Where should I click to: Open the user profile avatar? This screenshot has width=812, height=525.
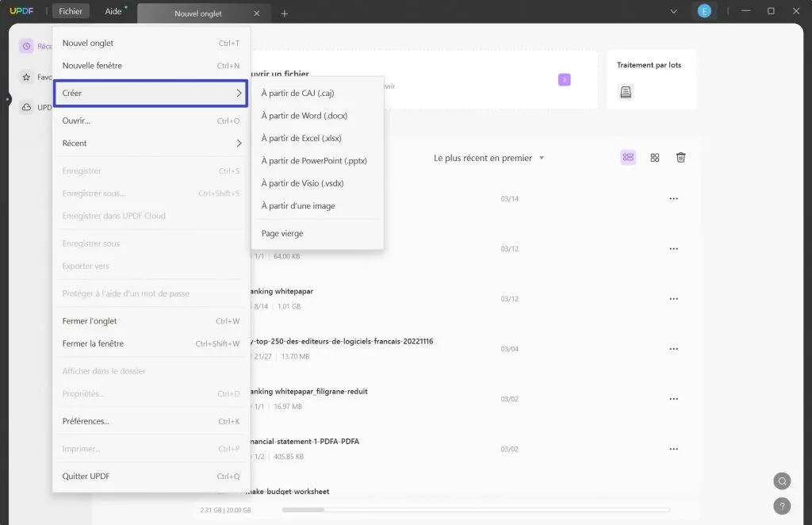tap(705, 11)
